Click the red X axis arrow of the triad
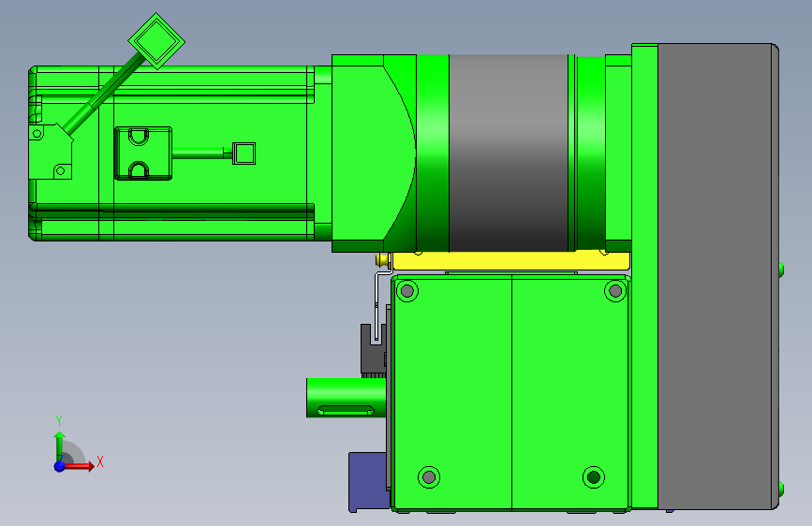This screenshot has height=526, width=812. 79,466
